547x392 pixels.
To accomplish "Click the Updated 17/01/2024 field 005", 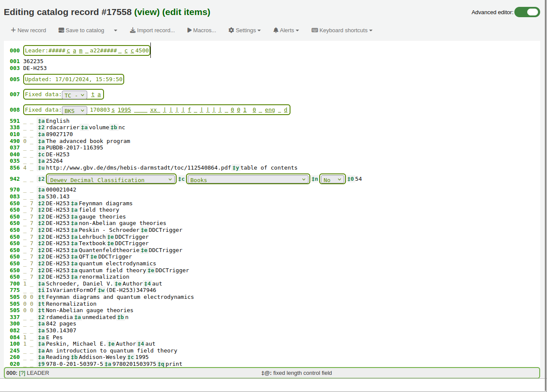I will coord(73,79).
